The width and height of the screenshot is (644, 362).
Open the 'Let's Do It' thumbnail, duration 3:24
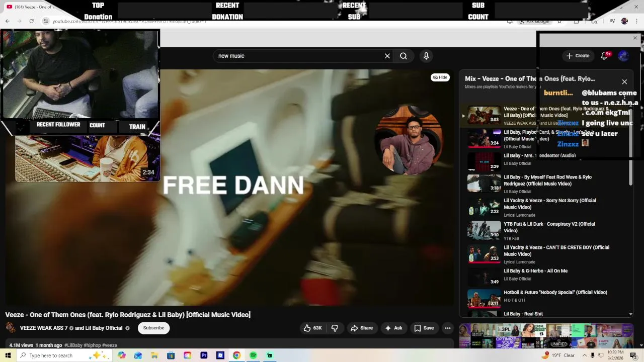(x=484, y=138)
